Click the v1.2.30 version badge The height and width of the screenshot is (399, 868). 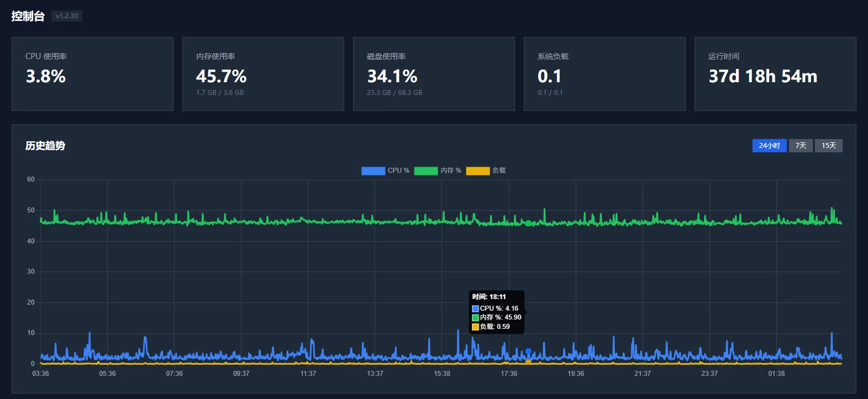67,16
